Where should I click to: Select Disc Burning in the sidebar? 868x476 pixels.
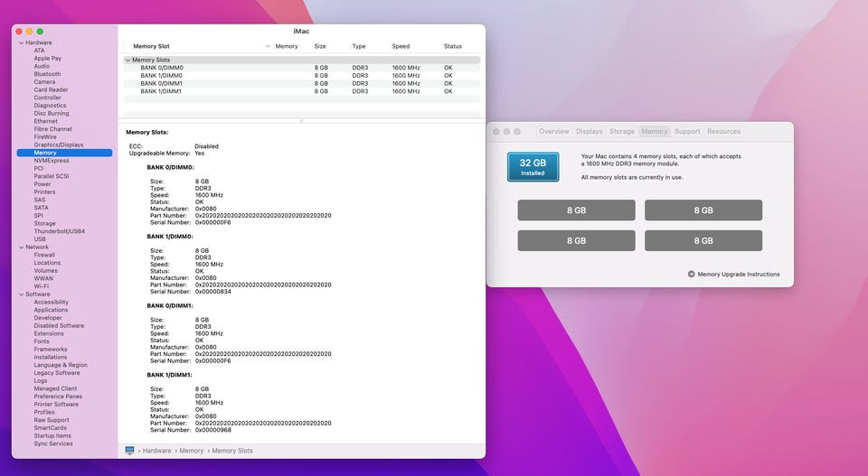coord(52,113)
